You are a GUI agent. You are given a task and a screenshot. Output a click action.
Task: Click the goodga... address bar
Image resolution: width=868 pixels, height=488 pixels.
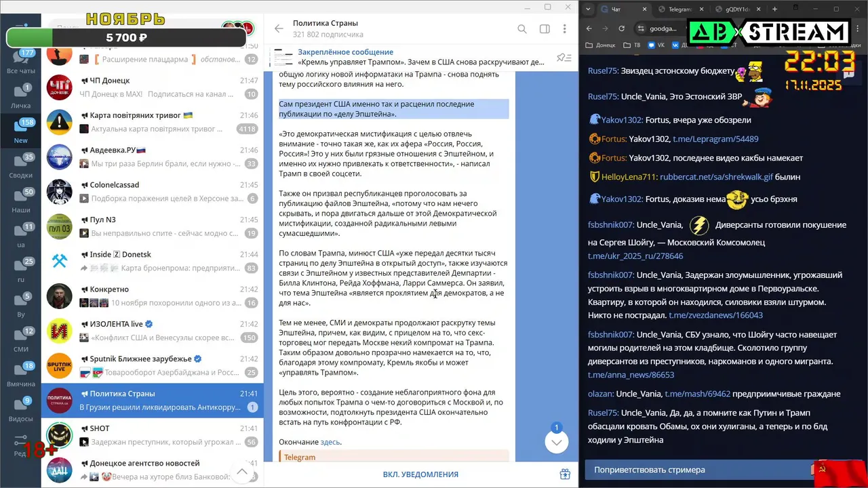663,28
